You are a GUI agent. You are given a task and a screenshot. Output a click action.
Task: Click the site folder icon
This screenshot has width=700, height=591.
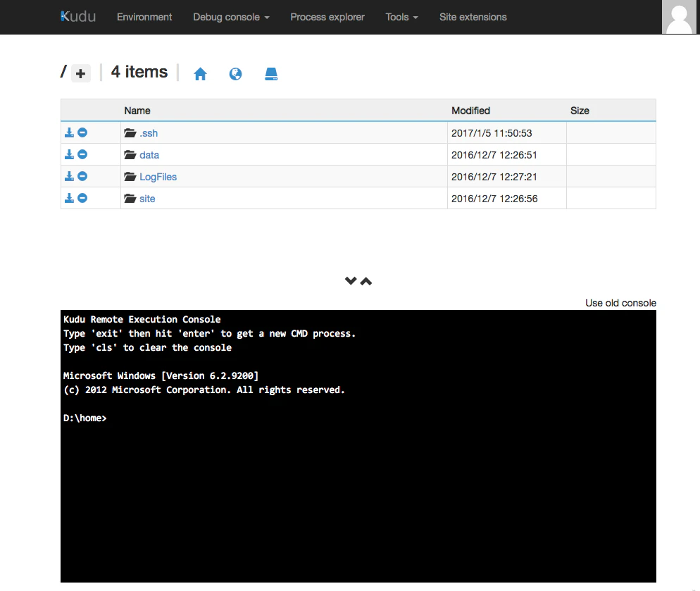pyautogui.click(x=130, y=199)
